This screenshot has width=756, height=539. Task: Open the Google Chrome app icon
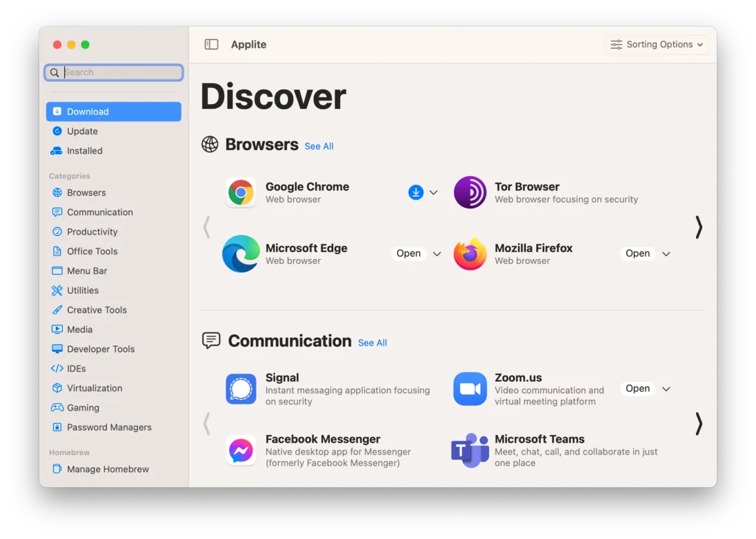tap(240, 192)
